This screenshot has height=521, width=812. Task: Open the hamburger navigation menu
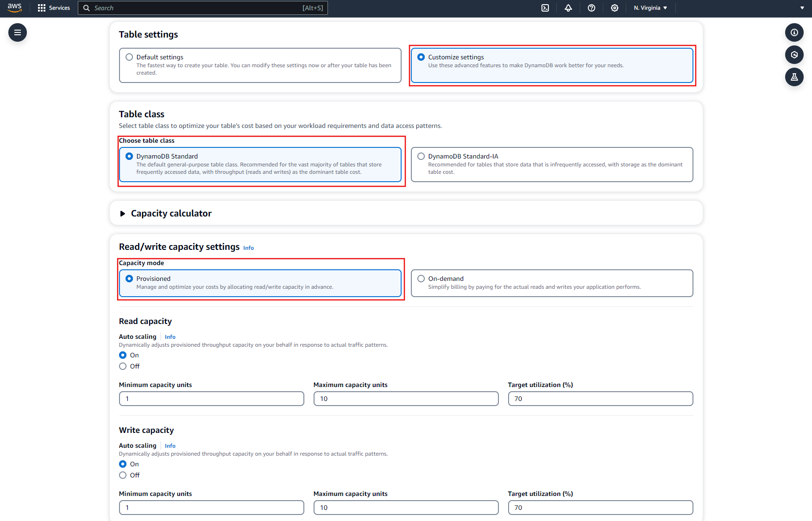(x=17, y=32)
